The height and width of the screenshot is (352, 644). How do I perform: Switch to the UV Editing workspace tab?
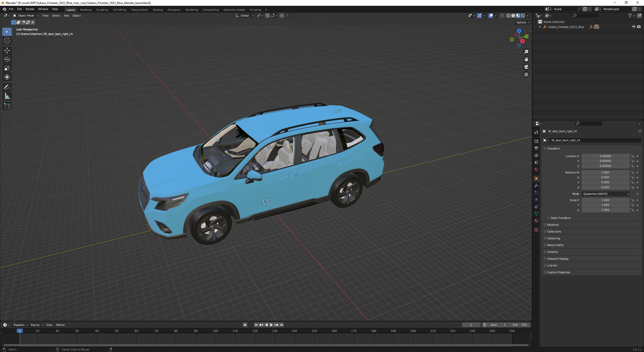point(119,10)
